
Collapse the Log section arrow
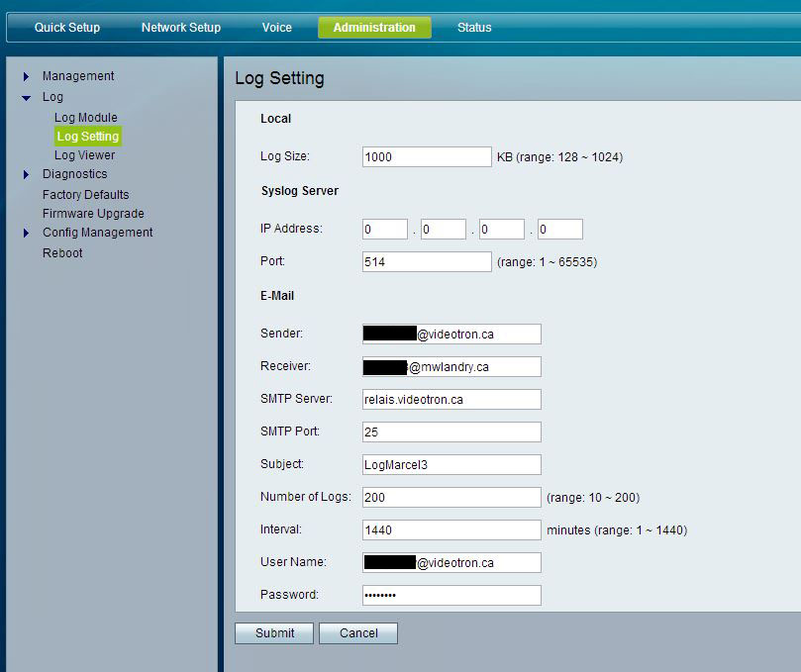[27, 98]
